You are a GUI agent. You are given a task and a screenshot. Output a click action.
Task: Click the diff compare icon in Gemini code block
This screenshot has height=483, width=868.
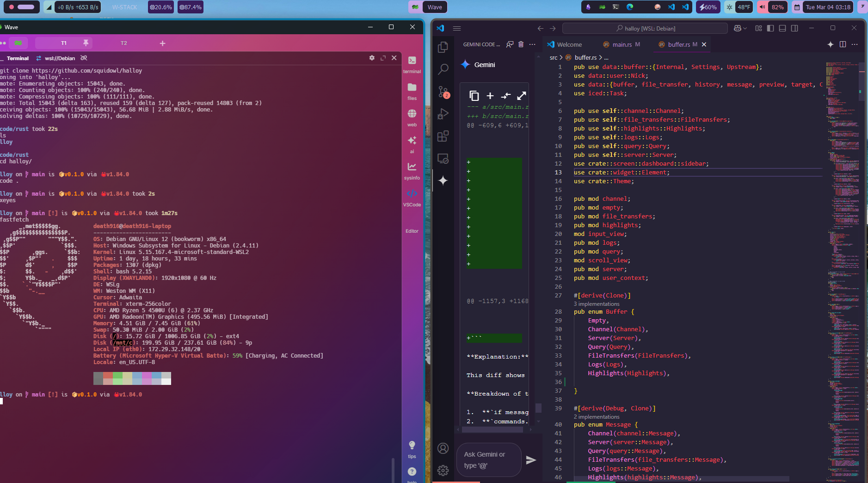pyautogui.click(x=506, y=96)
